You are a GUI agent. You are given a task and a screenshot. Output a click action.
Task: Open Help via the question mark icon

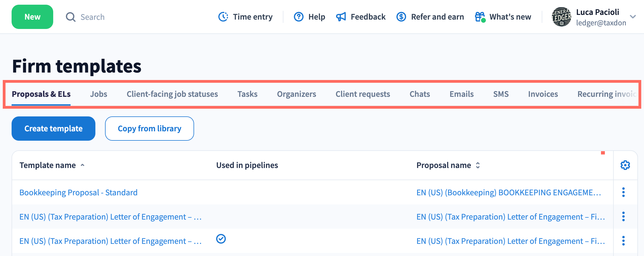coord(299,17)
